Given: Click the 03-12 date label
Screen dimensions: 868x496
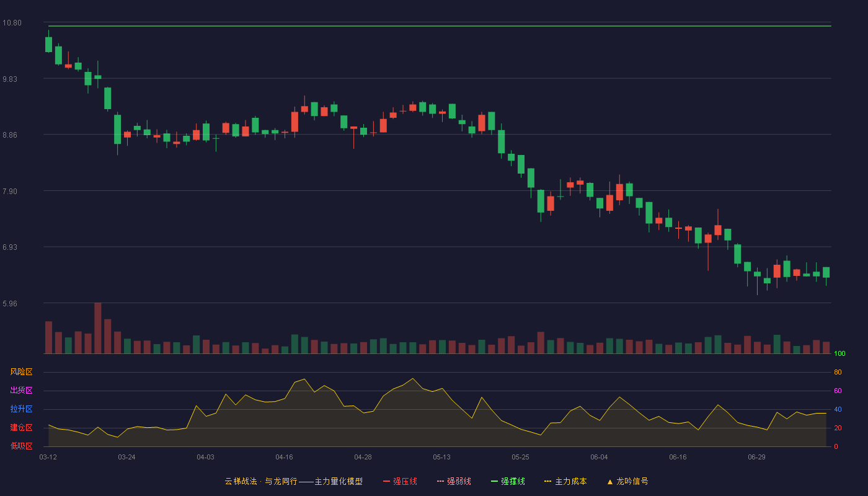Looking at the screenshot, I should coord(48,457).
